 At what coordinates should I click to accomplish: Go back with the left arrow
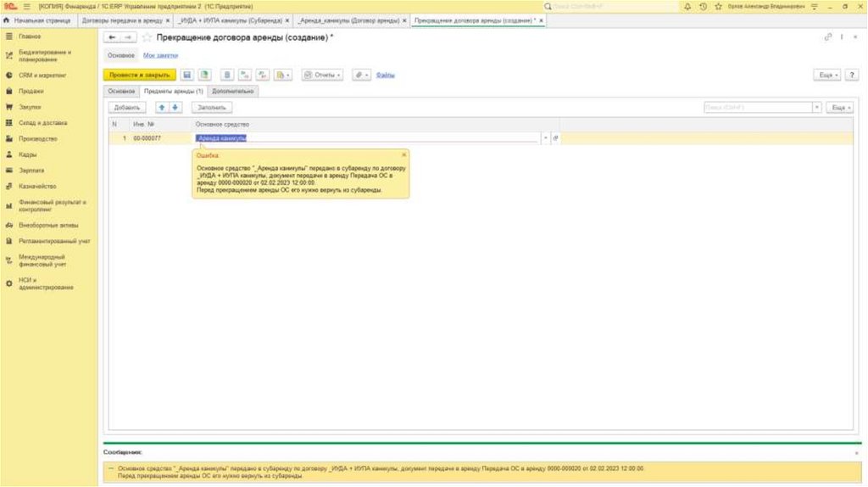coord(113,37)
